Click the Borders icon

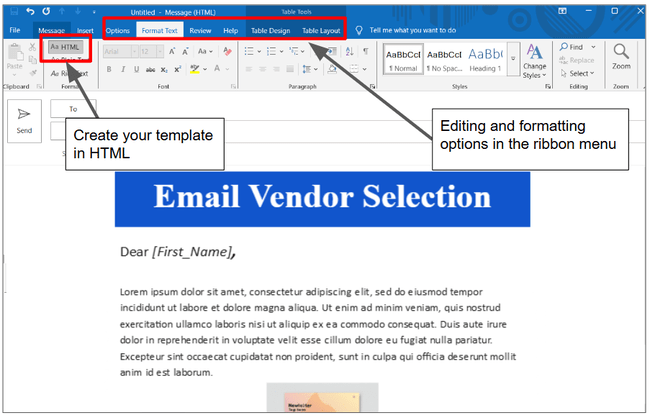click(354, 69)
